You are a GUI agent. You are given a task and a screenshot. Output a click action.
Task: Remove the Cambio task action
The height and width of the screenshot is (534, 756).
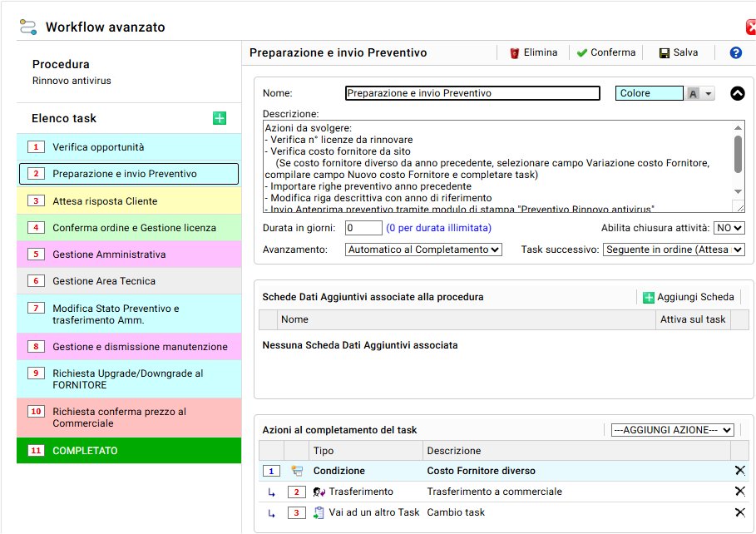pos(739,512)
